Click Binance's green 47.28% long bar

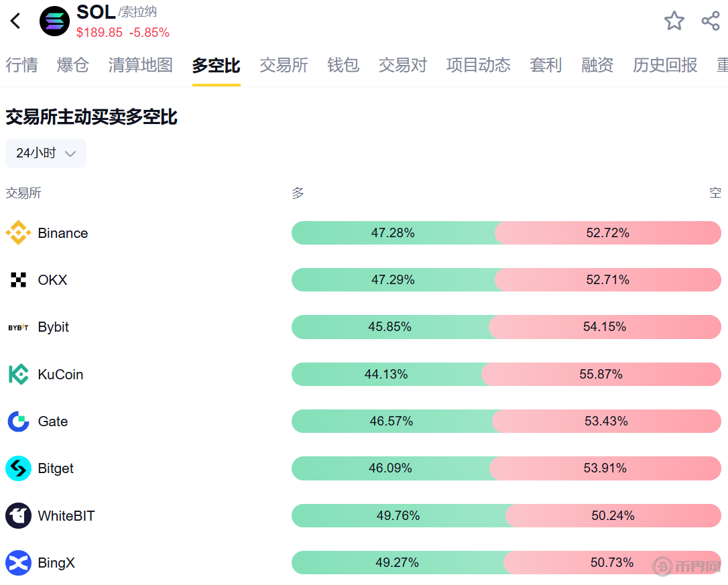point(393,233)
